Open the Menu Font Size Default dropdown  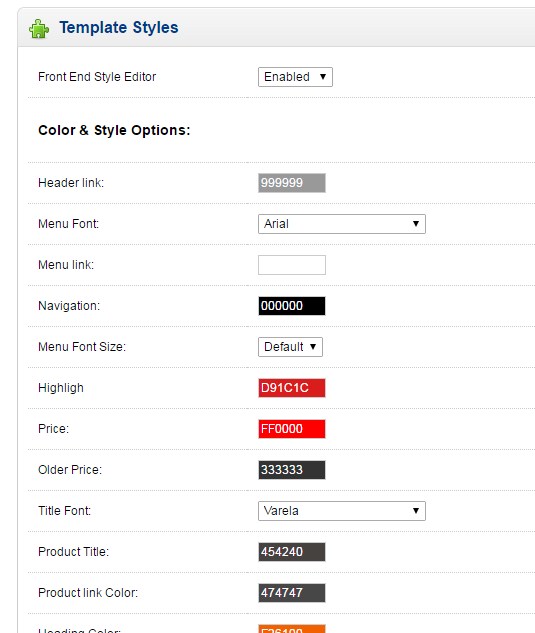click(x=290, y=347)
